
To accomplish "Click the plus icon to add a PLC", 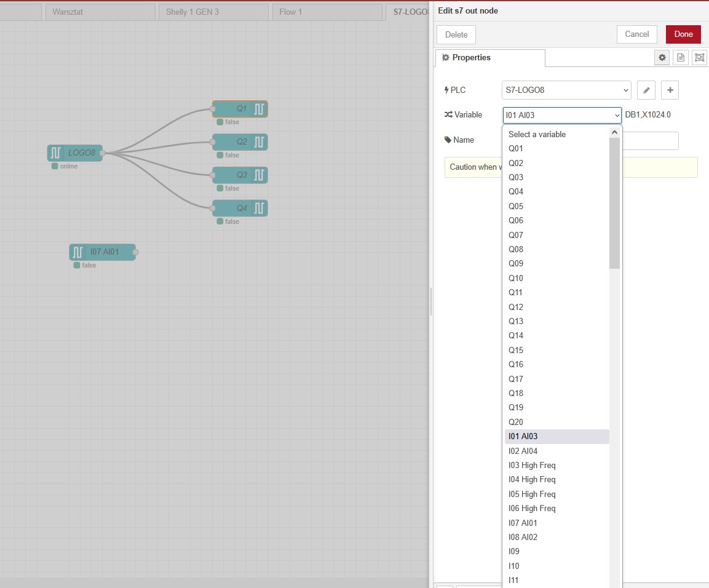I will point(670,90).
